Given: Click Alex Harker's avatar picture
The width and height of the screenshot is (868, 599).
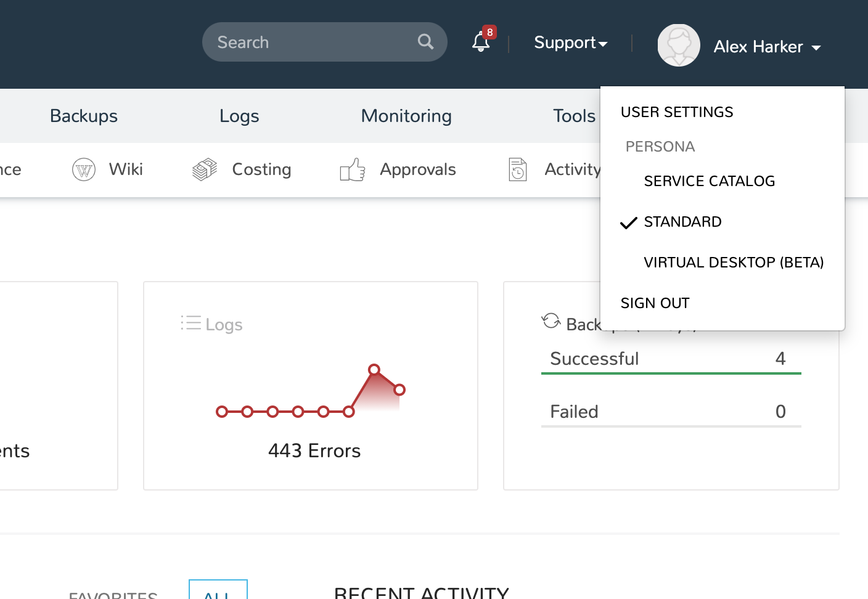Looking at the screenshot, I should 678,46.
